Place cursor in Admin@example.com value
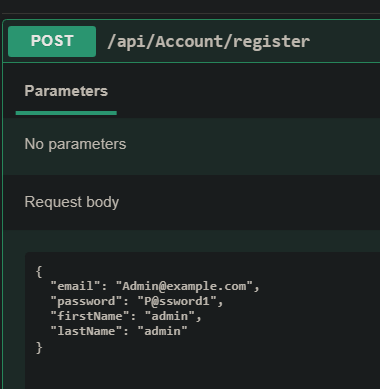 point(184,286)
